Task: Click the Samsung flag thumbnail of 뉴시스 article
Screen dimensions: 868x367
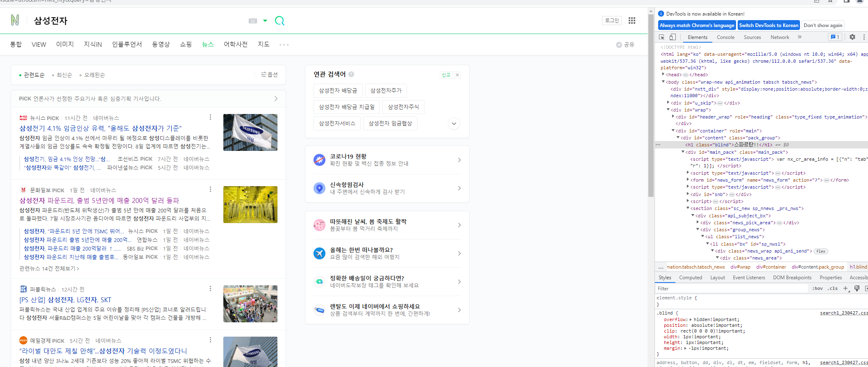Action: pos(250,132)
